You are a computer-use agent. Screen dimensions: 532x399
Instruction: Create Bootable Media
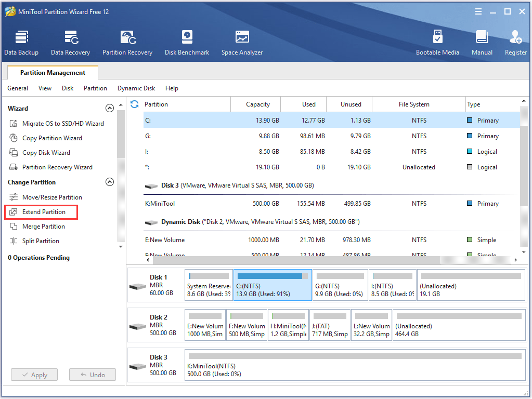tap(437, 42)
